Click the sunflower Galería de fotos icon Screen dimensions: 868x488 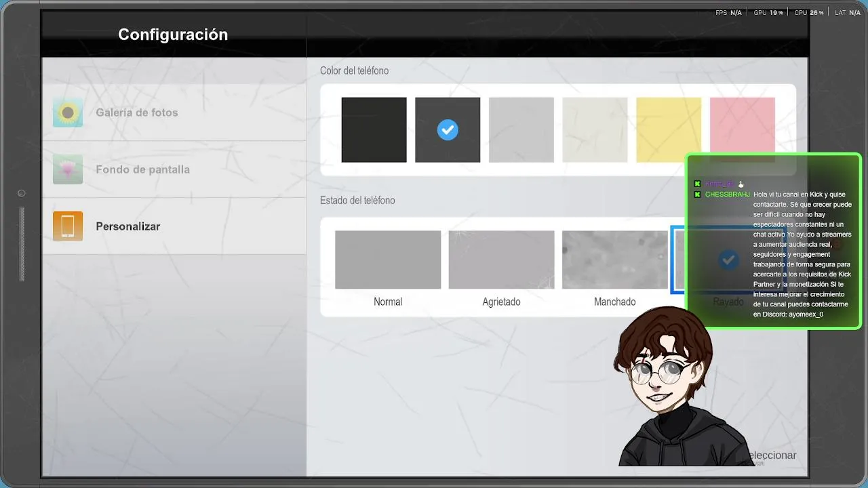[x=68, y=113]
